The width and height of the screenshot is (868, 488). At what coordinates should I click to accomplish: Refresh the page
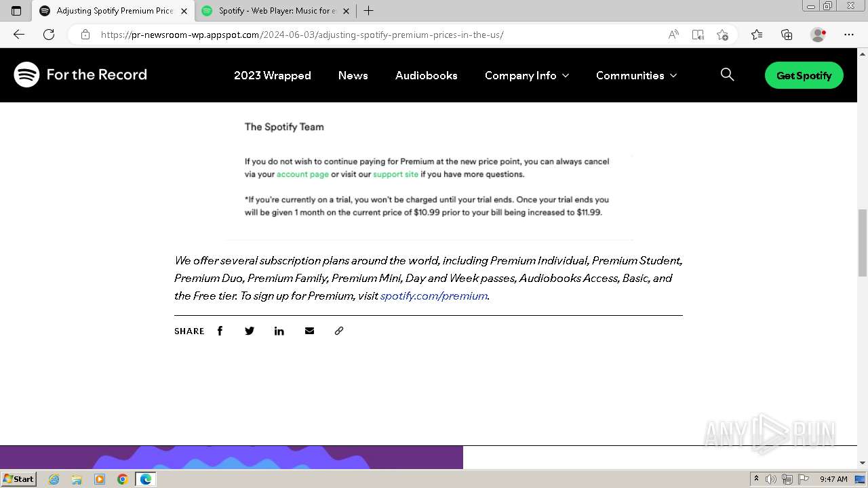pos(49,35)
